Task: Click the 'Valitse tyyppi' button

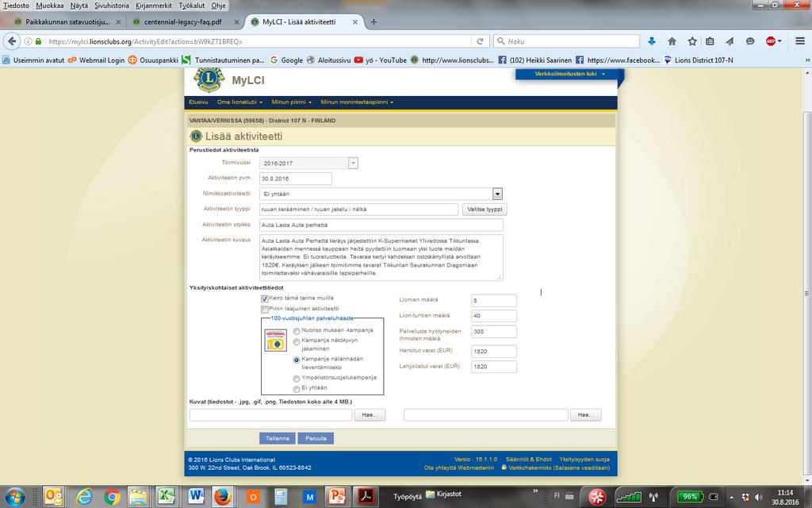Action: (485, 210)
